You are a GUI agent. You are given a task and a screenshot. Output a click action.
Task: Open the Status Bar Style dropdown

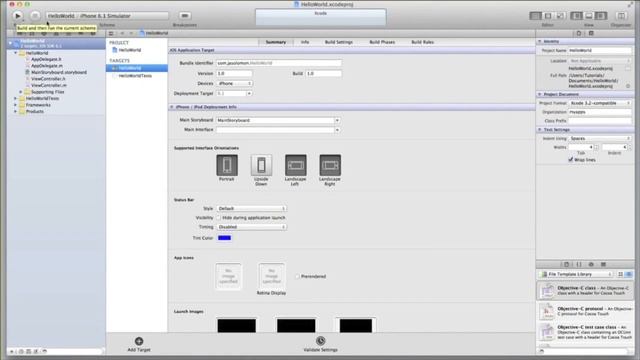click(x=251, y=209)
